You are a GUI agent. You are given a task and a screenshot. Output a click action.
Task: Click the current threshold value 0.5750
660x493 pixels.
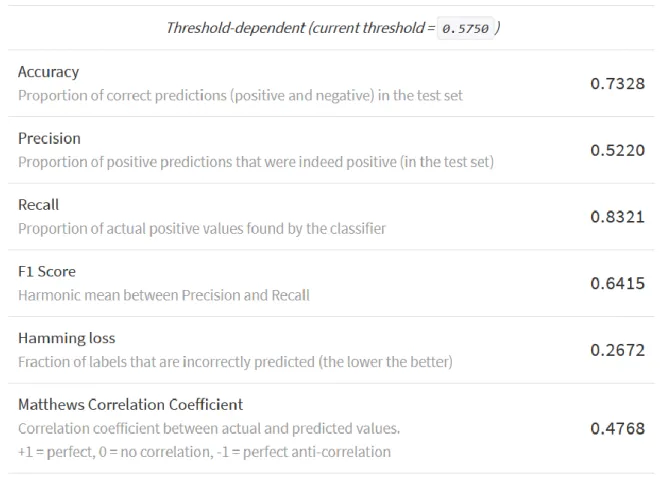465,28
